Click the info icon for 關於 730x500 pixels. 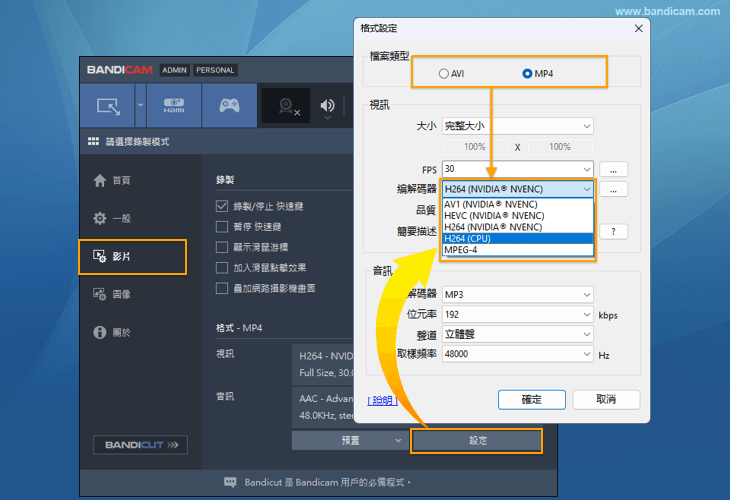[100, 332]
